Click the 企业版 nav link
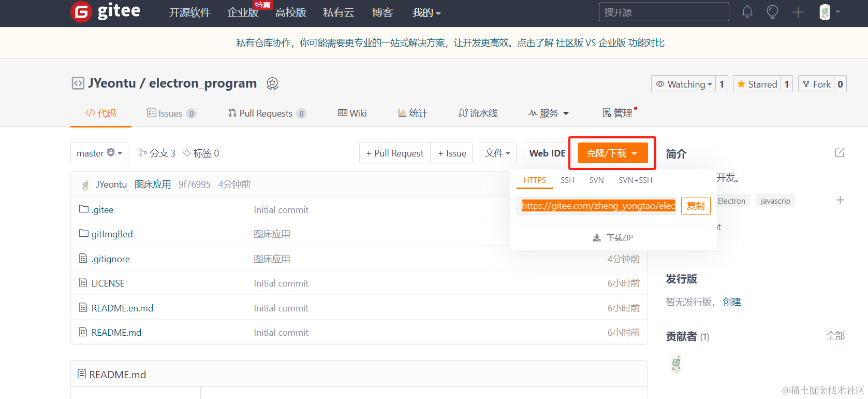868x399 pixels. coord(243,12)
